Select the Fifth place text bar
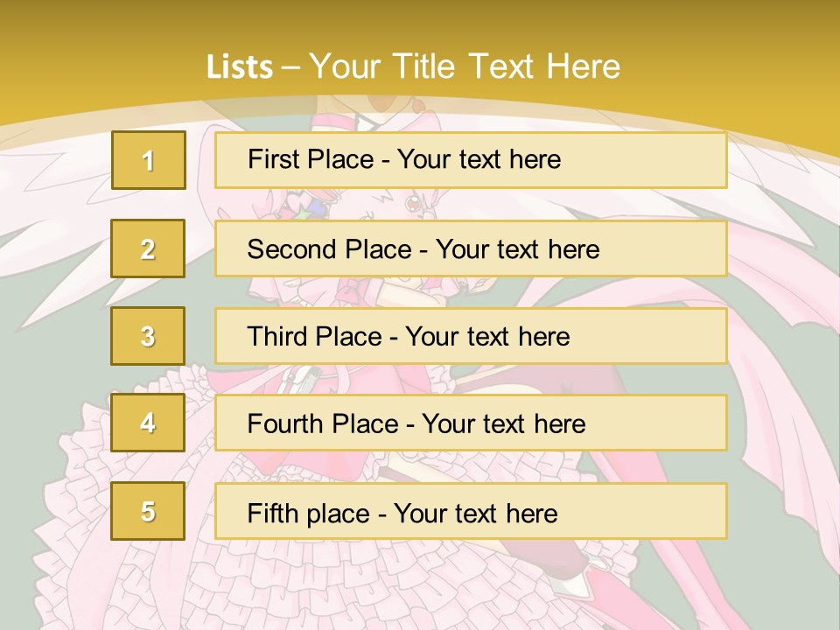 (x=471, y=511)
